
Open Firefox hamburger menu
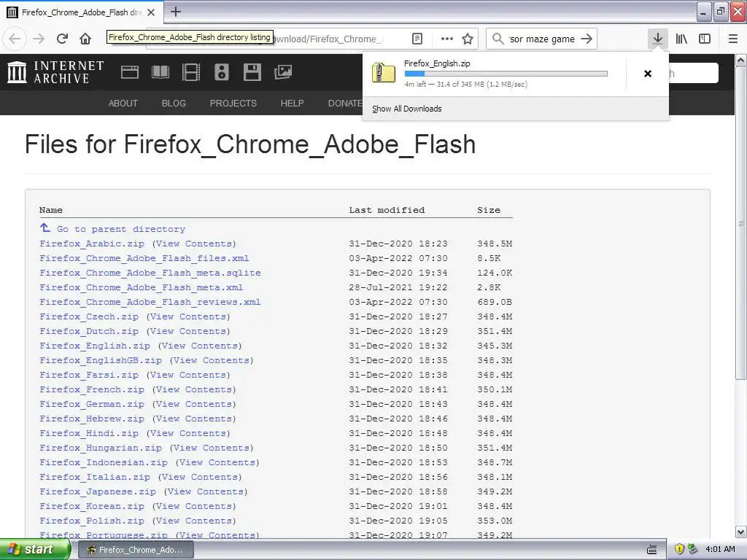pos(732,39)
